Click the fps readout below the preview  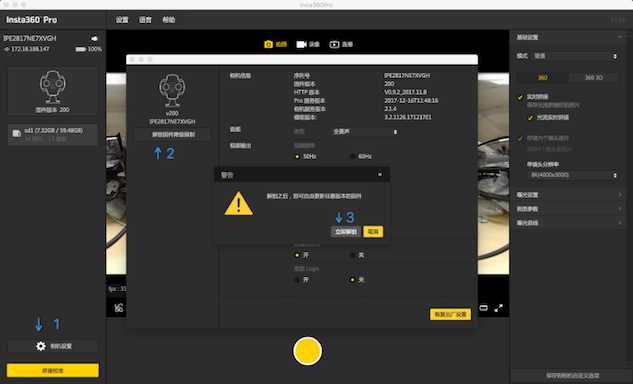pyautogui.click(x=117, y=289)
